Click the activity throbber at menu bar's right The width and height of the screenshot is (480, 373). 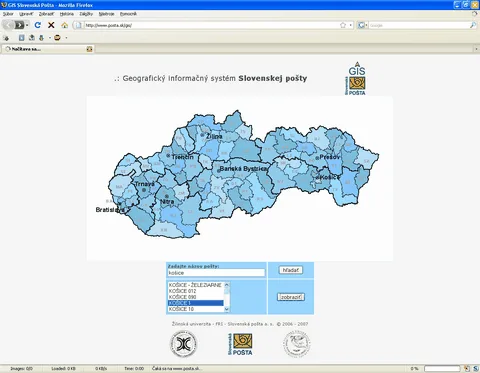pos(475,14)
